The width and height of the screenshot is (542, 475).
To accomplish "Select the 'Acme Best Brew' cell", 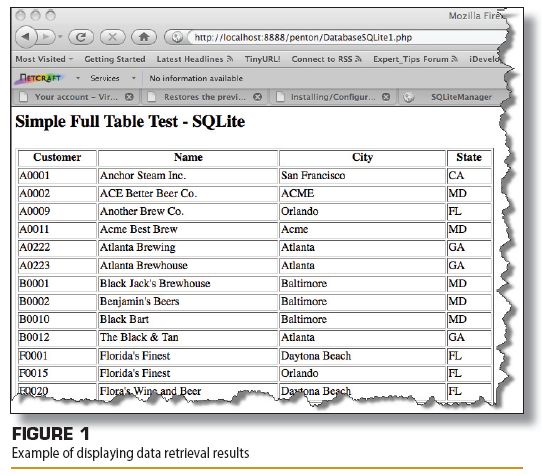I will pos(188,230).
